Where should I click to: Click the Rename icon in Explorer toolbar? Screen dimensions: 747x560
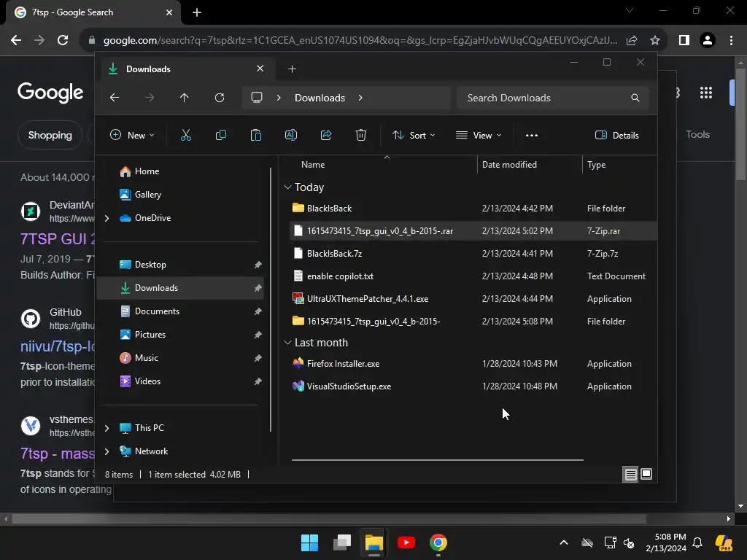click(290, 135)
